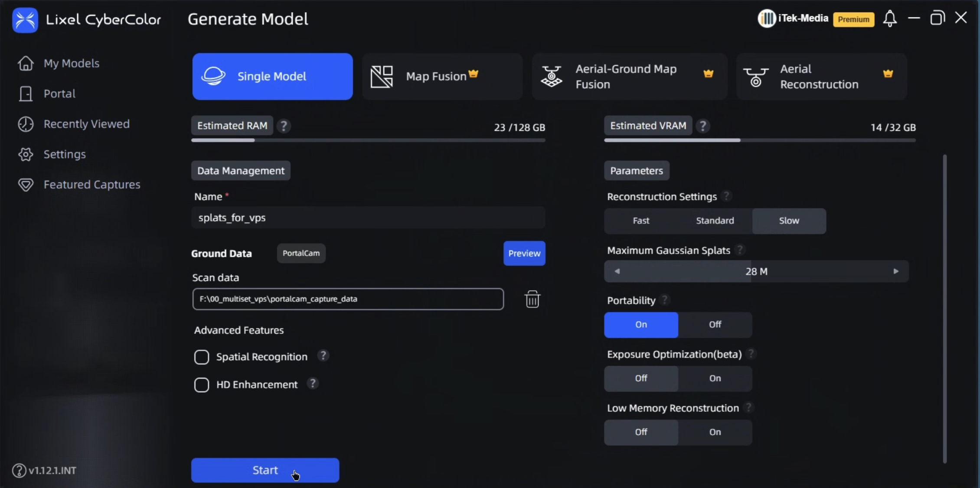The height and width of the screenshot is (488, 980).
Task: Open My Models home icon
Action: [x=26, y=63]
